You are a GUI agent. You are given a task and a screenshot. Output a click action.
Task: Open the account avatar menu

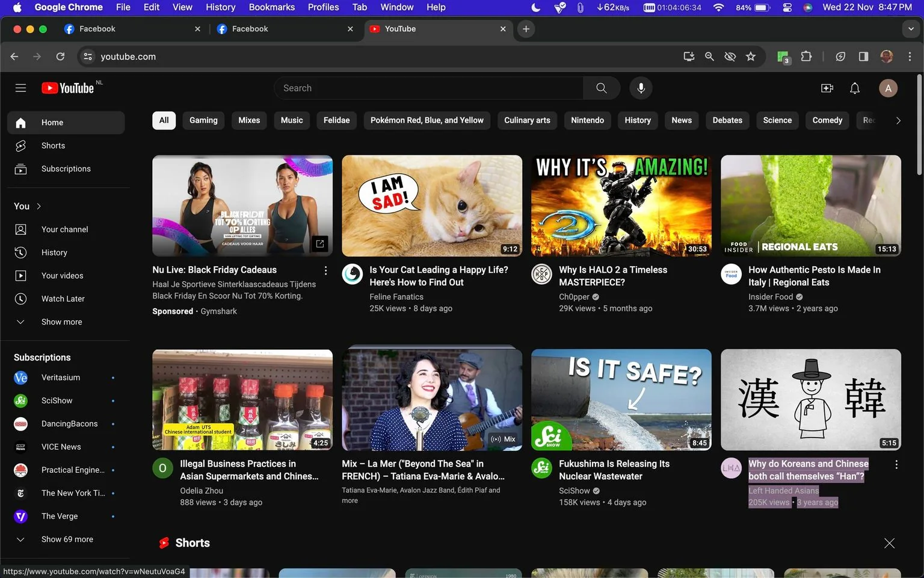coord(889,88)
